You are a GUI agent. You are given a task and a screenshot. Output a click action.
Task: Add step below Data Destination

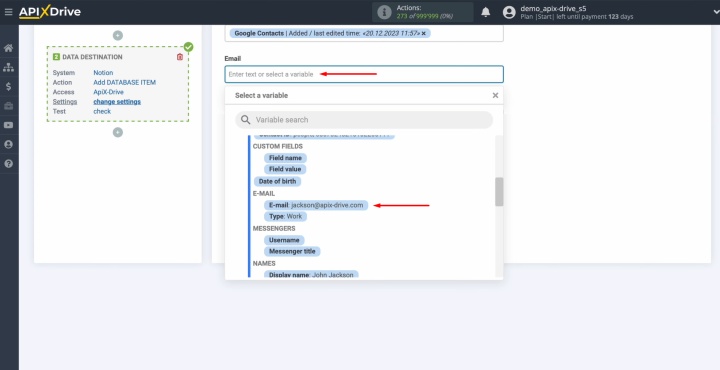click(x=118, y=132)
